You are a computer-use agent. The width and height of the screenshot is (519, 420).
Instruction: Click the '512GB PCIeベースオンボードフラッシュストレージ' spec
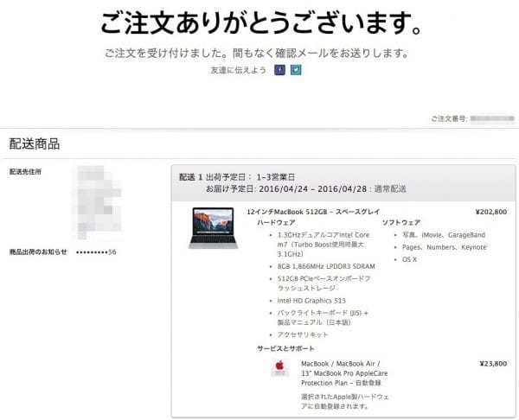(324, 283)
